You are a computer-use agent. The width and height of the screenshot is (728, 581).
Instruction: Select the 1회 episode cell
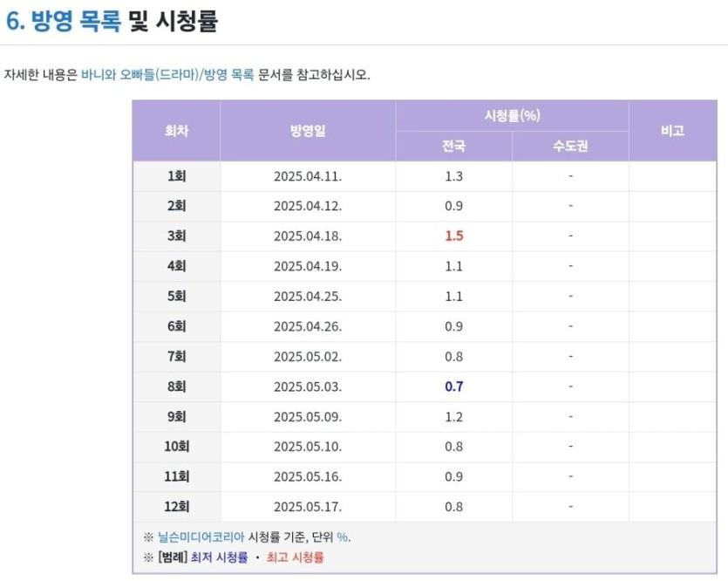pyautogui.click(x=176, y=176)
